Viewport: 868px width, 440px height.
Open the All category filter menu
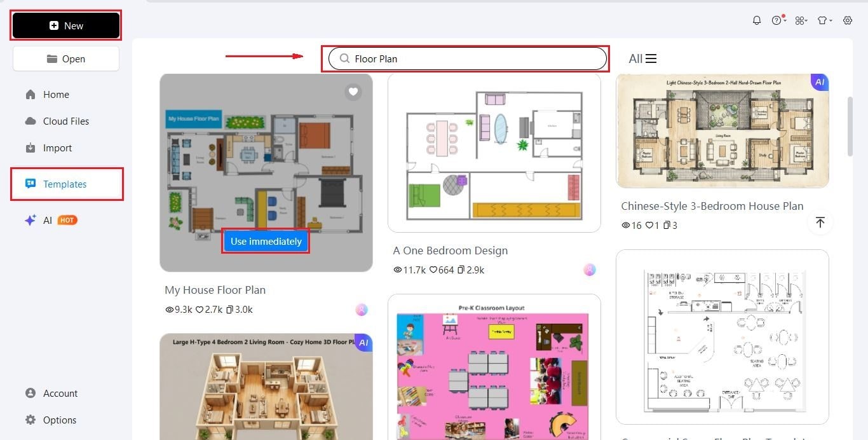(642, 58)
